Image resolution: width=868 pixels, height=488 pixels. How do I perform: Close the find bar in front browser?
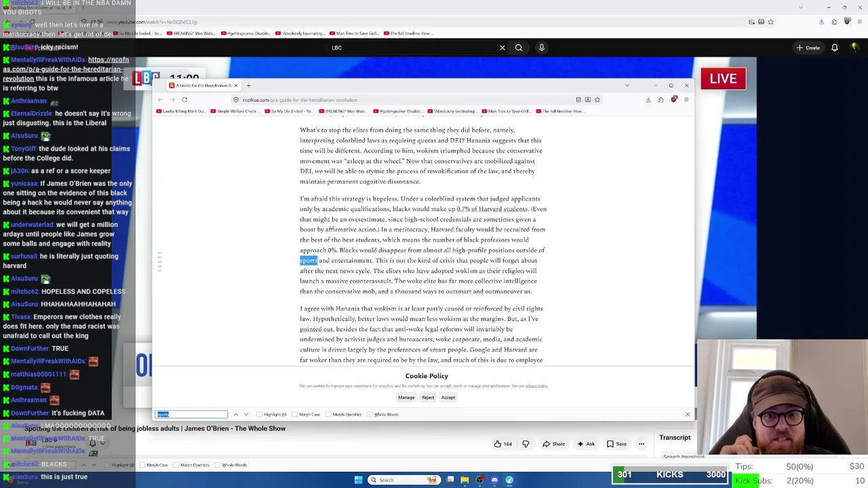(x=688, y=414)
